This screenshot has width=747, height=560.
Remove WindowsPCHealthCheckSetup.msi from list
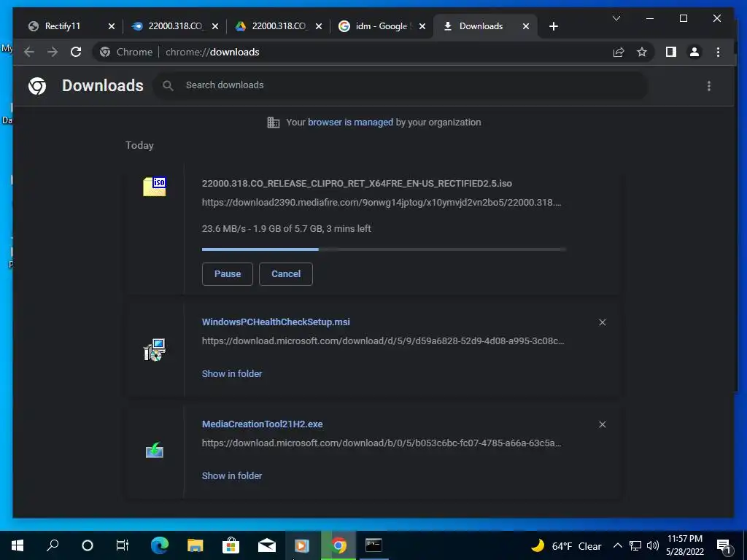coord(602,322)
